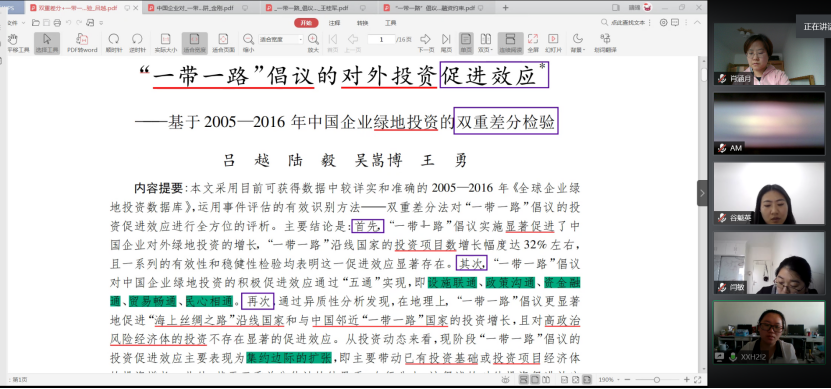Start the 幻灯片 slideshow mode
The image size is (831, 389).
tap(553, 42)
